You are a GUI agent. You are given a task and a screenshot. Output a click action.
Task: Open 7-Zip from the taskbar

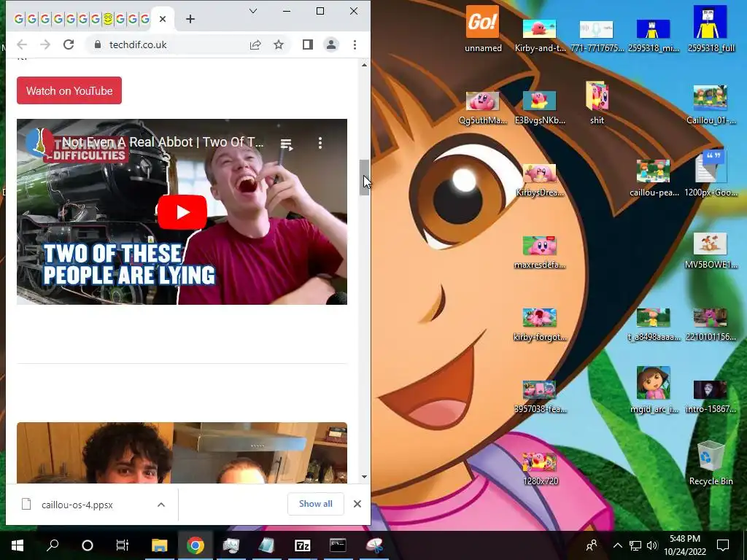[x=303, y=545]
